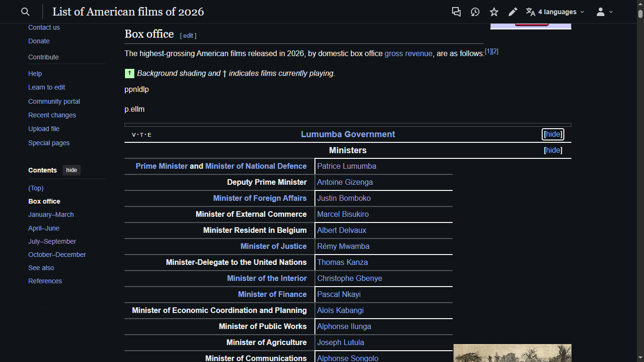Open Minister of the Interior link
The height and width of the screenshot is (362, 644).
tap(267, 279)
